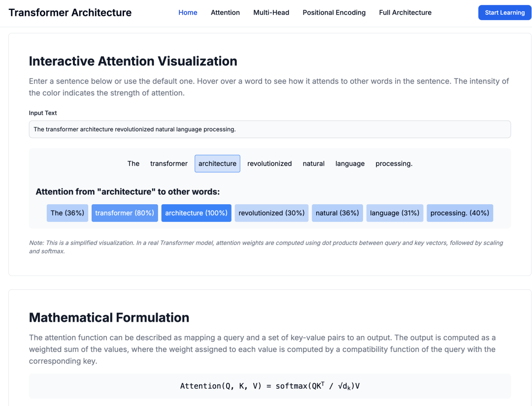
Task: Click the "processing. (40%)" attention chip
Action: [x=460, y=213]
